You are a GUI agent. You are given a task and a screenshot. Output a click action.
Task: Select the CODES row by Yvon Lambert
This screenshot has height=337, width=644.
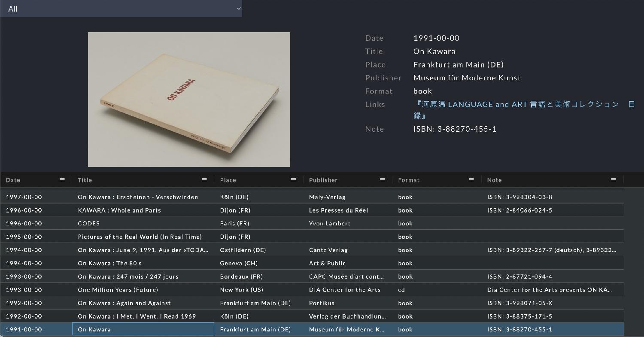[x=89, y=224]
